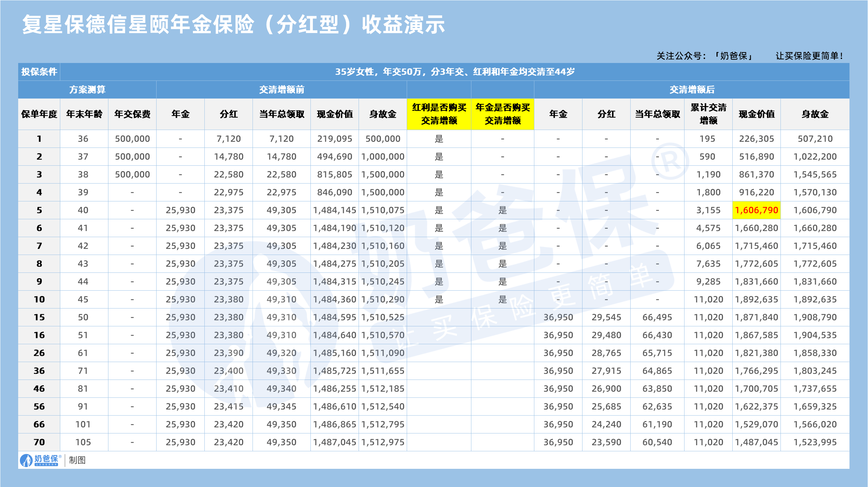Select the 投保条件 header cell

pos(39,72)
